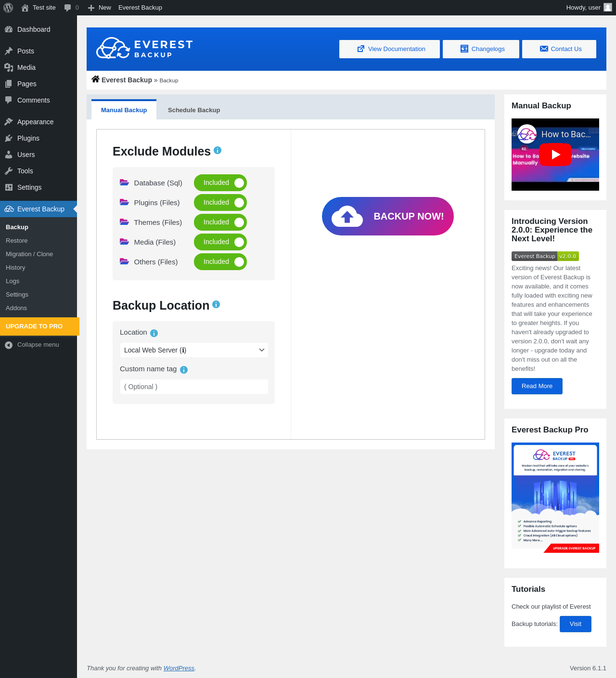Open Dashboard in the sidebar
The height and width of the screenshot is (678, 616).
38,29
